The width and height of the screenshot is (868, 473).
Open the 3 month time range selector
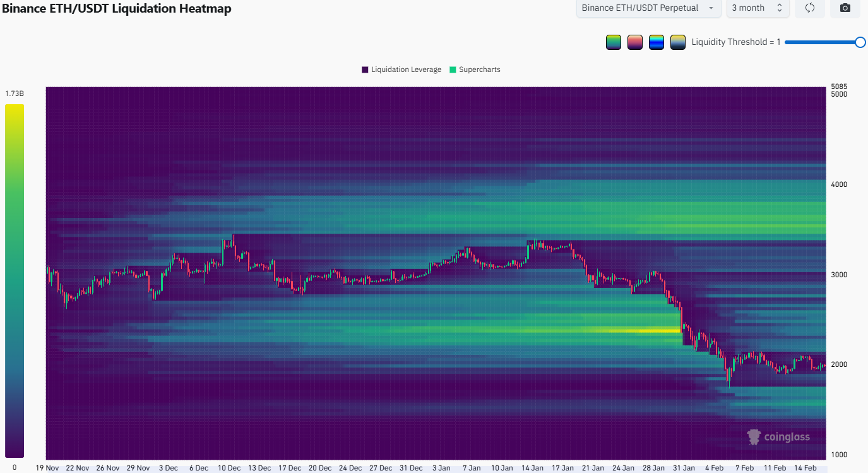[x=757, y=8]
